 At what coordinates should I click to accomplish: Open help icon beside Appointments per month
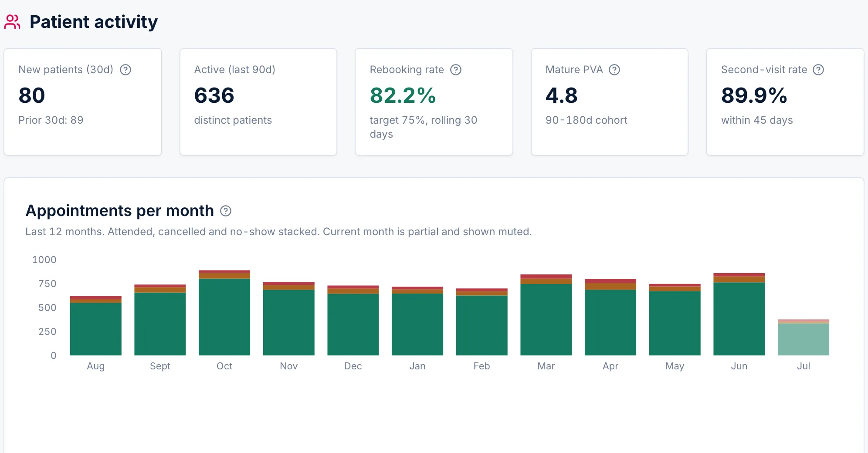pyautogui.click(x=226, y=211)
